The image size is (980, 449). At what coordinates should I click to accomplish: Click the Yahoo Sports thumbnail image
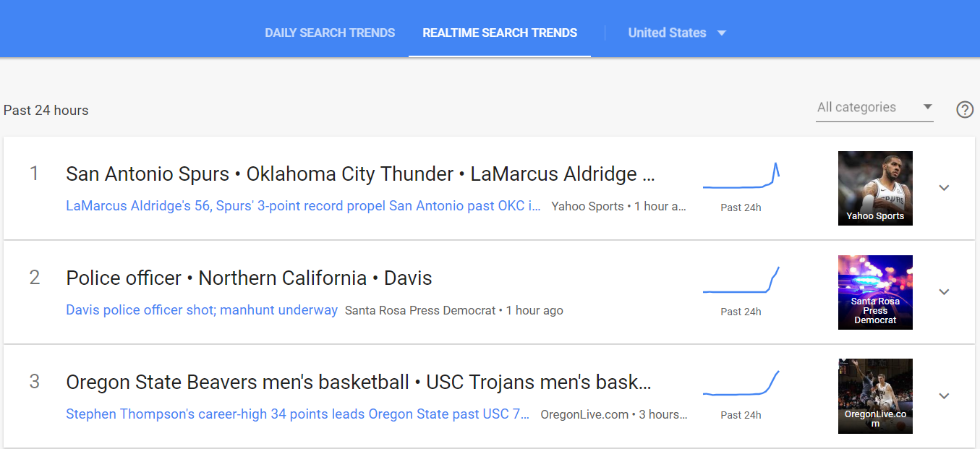[875, 188]
